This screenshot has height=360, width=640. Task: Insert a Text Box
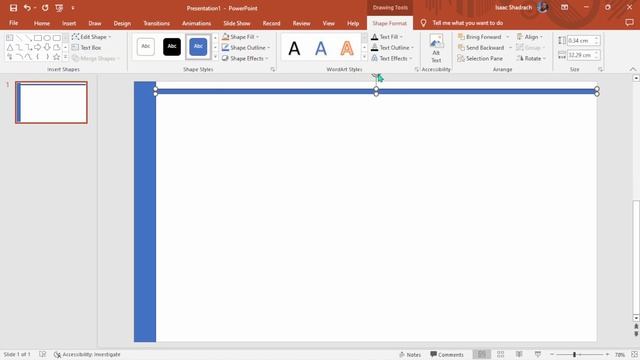(87, 47)
